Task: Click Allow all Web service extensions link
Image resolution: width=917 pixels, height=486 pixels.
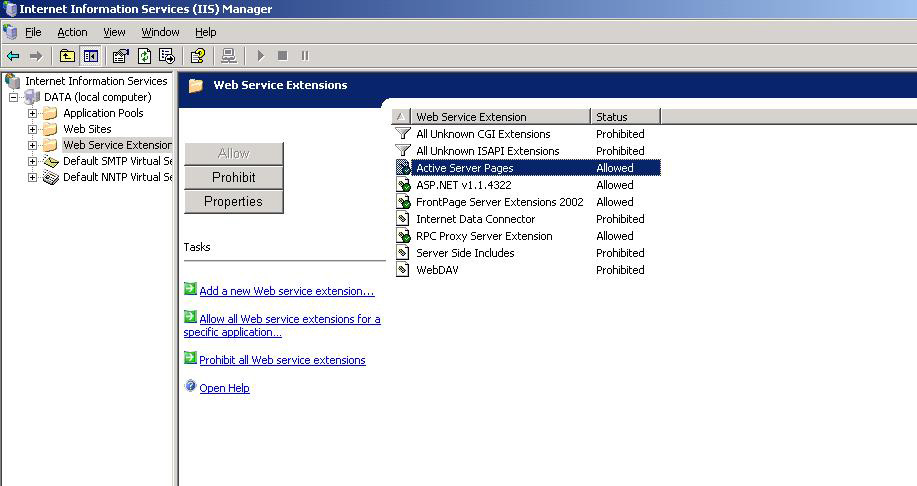Action: pyautogui.click(x=282, y=326)
